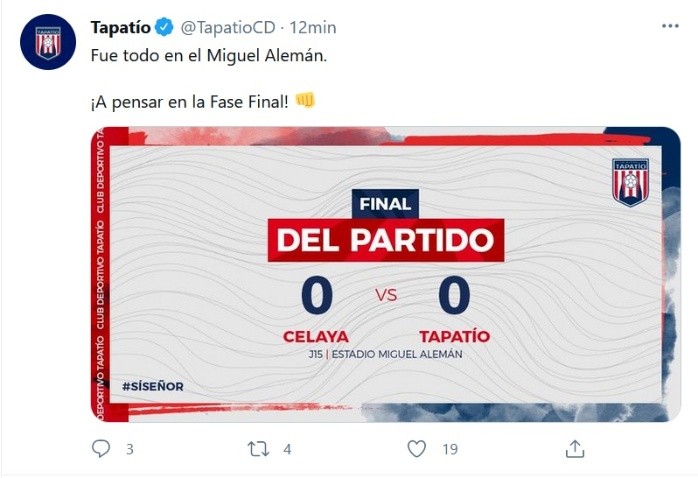Click the like count 19
The height and width of the screenshot is (478, 698).
pos(450,450)
